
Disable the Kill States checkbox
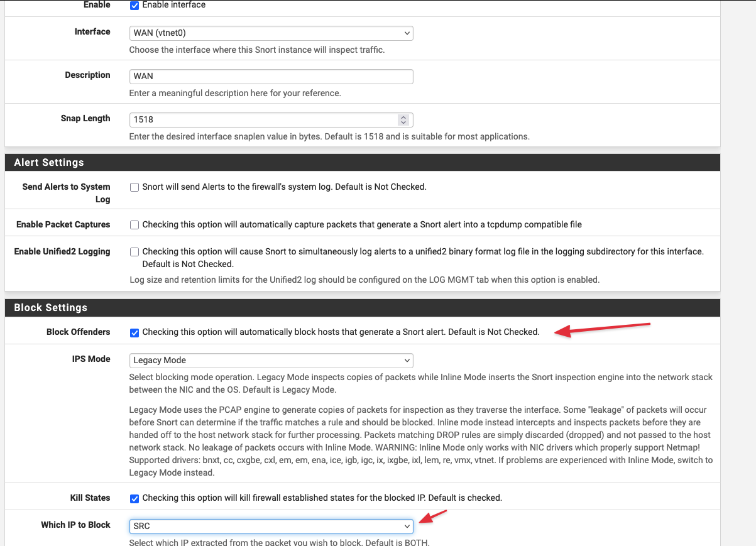(x=134, y=498)
